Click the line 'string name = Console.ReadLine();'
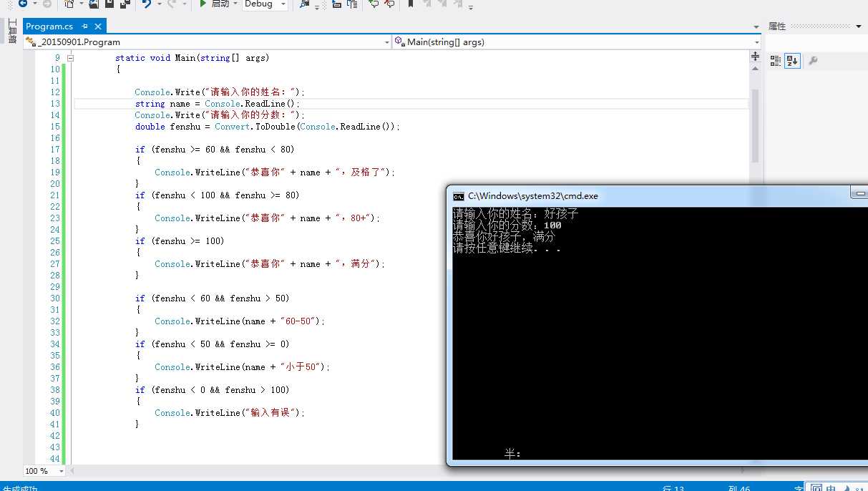 pos(218,104)
